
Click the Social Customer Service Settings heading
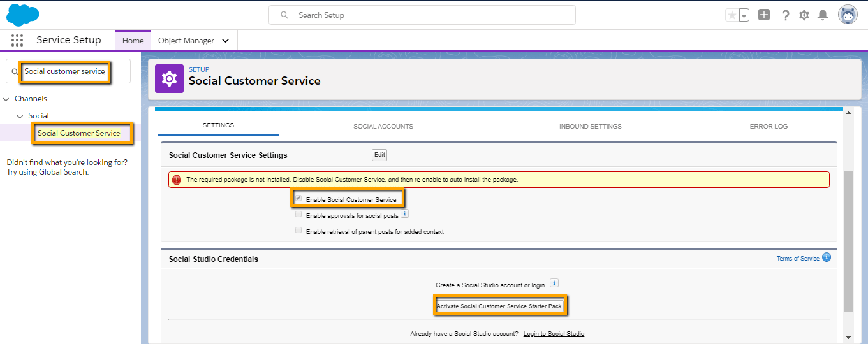point(228,155)
